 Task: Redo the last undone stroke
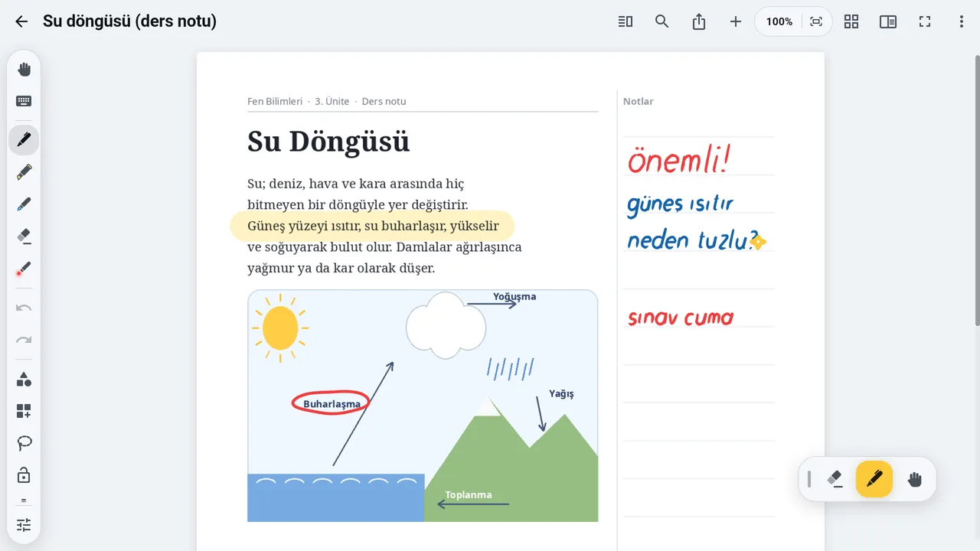(x=24, y=340)
